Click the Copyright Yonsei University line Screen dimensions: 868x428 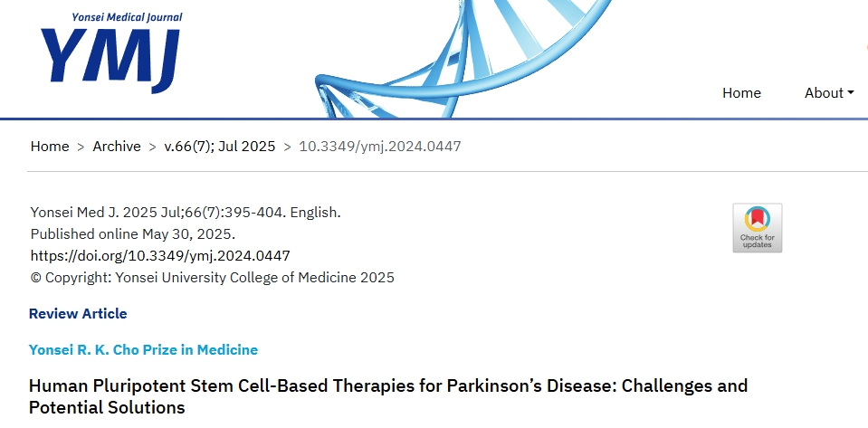[213, 278]
